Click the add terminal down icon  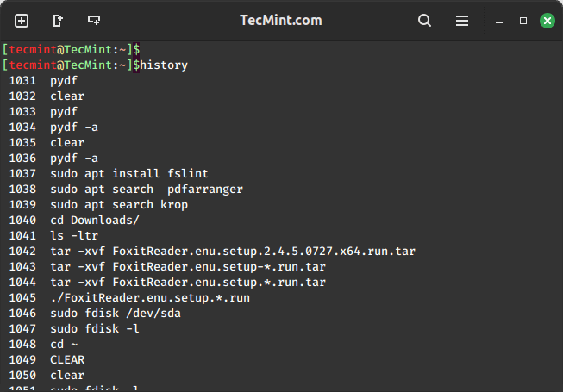click(94, 21)
